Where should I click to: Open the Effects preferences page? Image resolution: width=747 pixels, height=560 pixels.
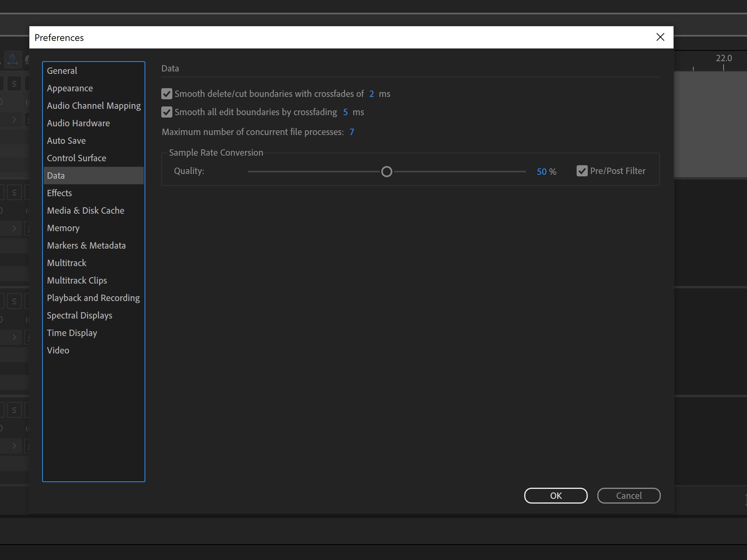tap(59, 193)
